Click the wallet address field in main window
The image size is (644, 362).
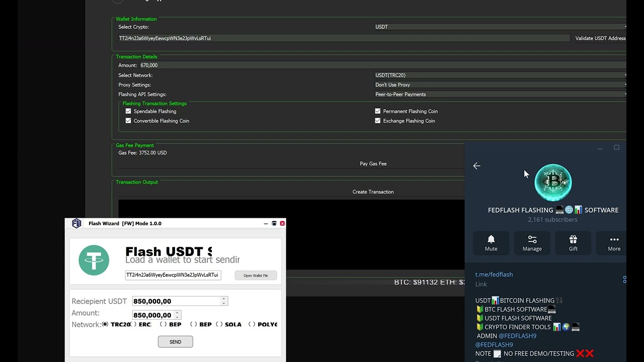point(344,38)
